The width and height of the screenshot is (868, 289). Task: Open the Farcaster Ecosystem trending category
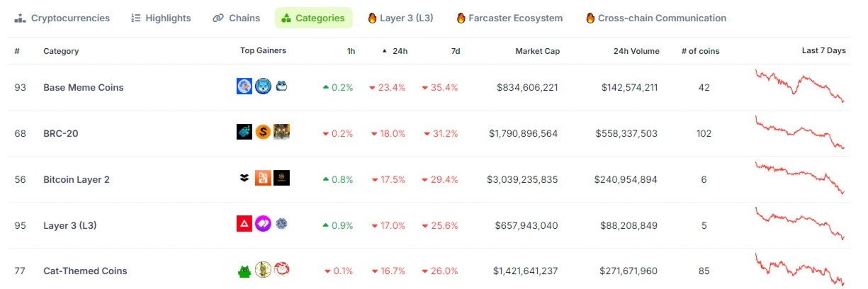pyautogui.click(x=509, y=18)
